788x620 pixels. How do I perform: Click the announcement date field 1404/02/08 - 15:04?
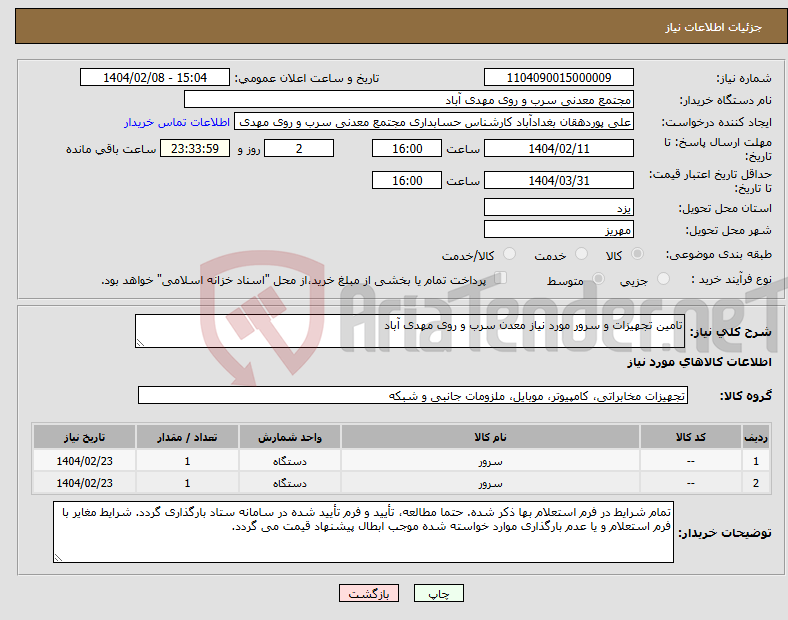tap(155, 77)
